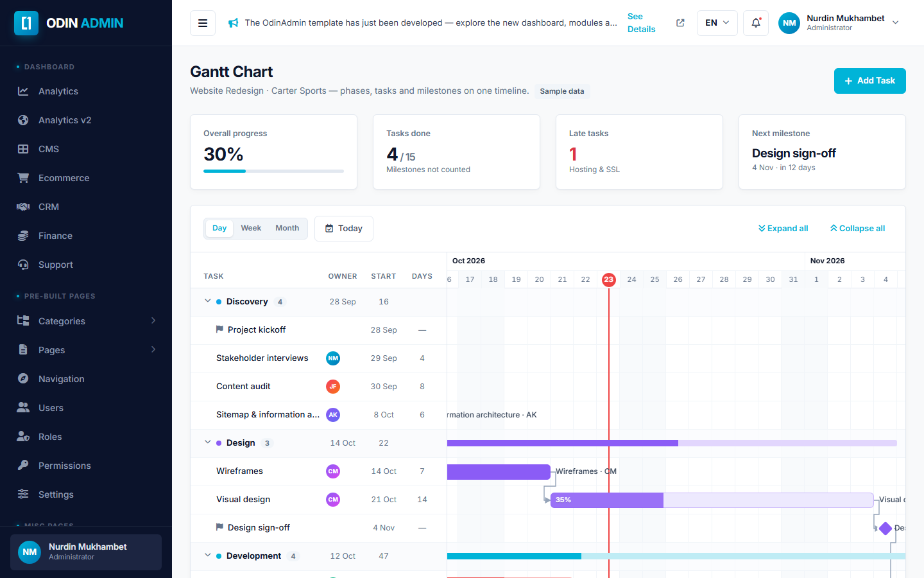Image resolution: width=924 pixels, height=578 pixels.
Task: Click the Finance coins icon
Action: (23, 236)
